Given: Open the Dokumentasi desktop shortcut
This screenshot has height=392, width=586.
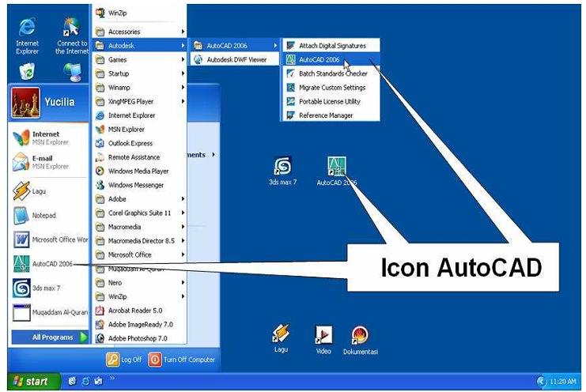Looking at the screenshot, I should point(361,340).
